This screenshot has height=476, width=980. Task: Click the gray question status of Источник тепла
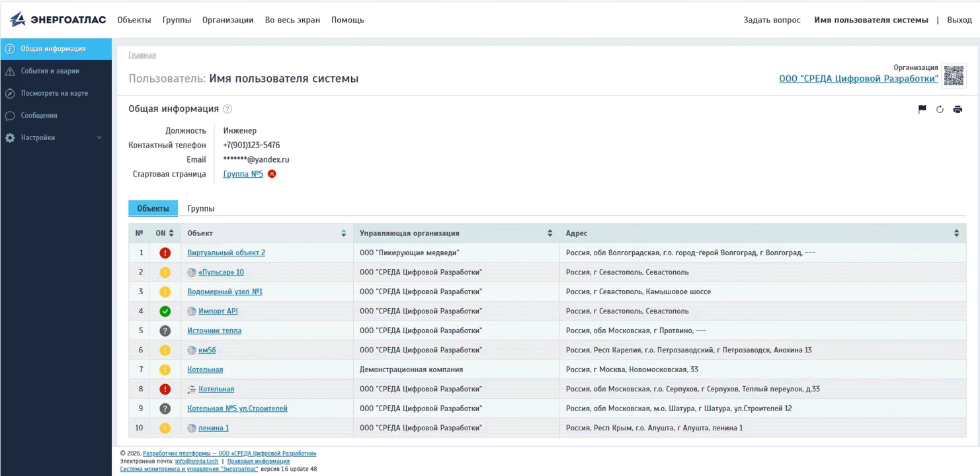(165, 331)
